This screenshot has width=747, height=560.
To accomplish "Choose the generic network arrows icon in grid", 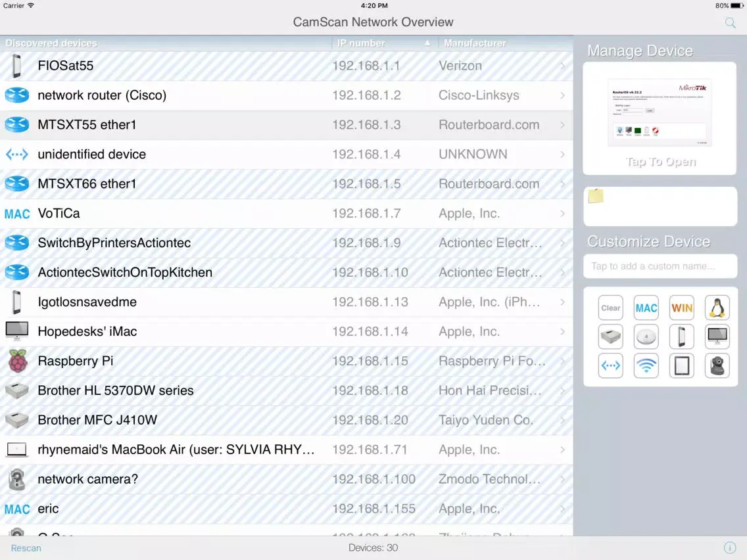I will coord(610,365).
